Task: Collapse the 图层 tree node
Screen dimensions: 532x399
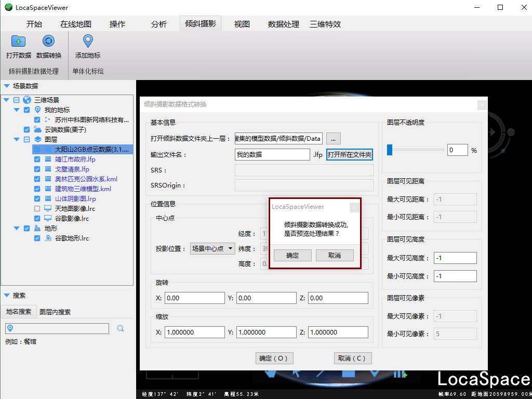Action: point(17,139)
